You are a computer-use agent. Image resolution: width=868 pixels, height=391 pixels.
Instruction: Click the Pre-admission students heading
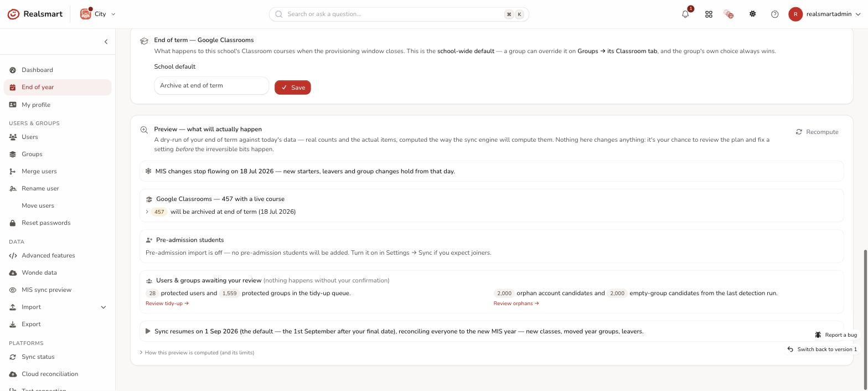tap(190, 240)
